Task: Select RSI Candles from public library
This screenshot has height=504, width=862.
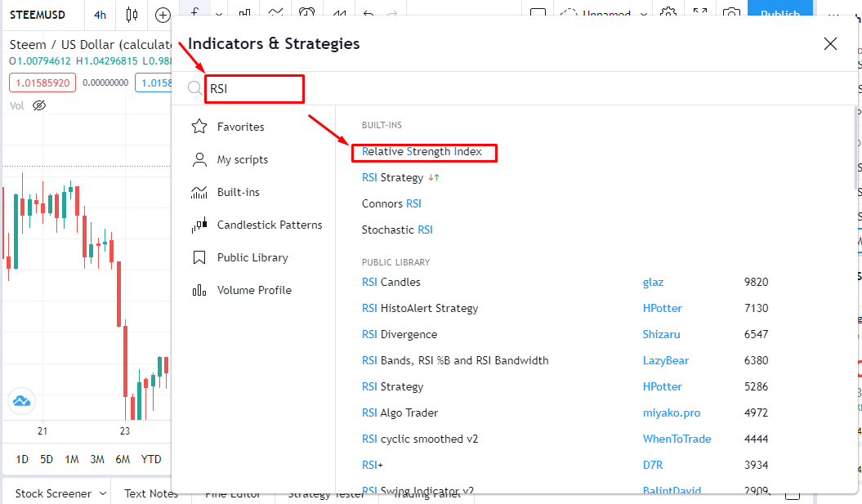Action: click(x=391, y=282)
